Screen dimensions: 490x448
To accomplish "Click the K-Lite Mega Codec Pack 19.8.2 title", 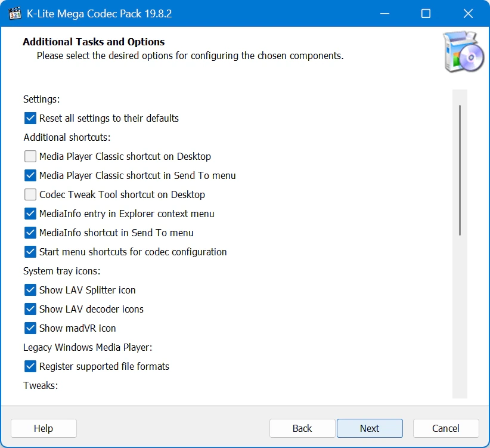I will tap(100, 14).
